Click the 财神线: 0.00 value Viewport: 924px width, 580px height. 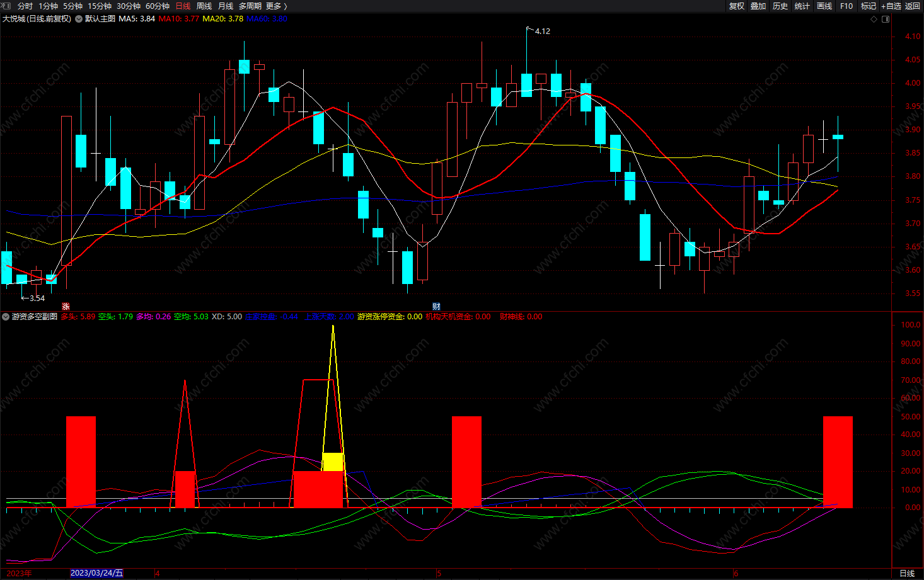[x=521, y=317]
